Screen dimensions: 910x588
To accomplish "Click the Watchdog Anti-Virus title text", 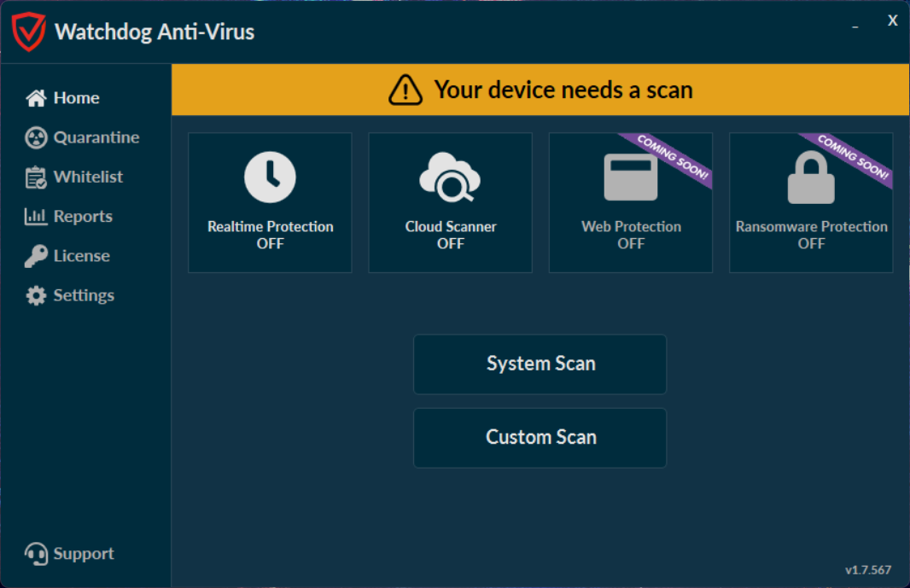I will (155, 32).
